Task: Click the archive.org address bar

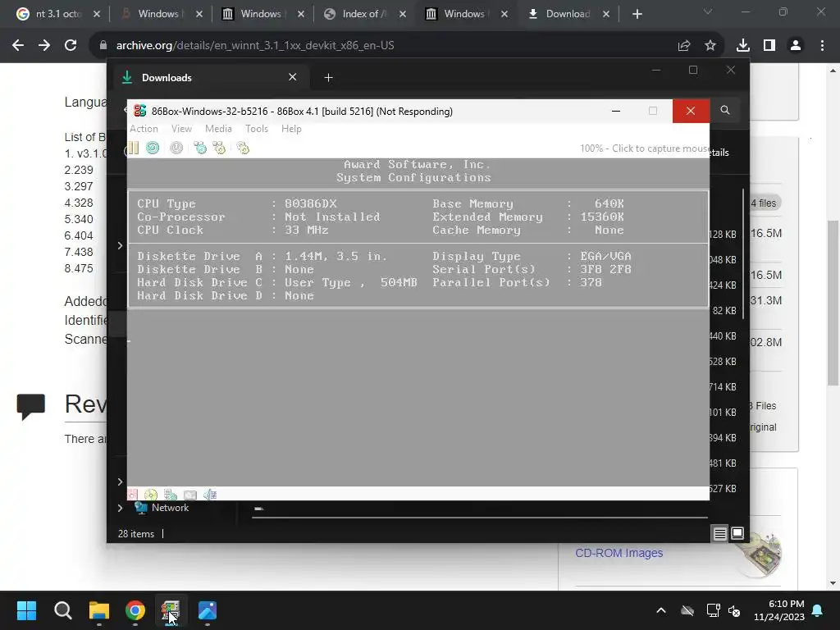Action: pyautogui.click(x=375, y=46)
